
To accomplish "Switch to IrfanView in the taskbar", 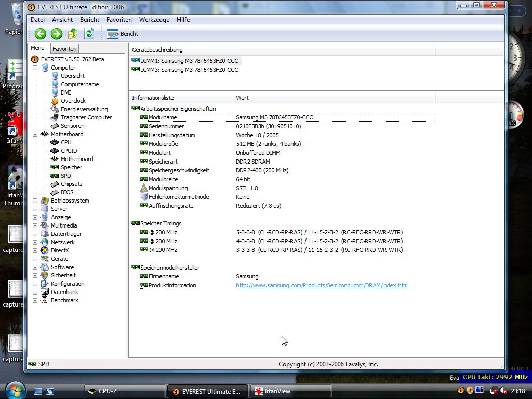I will (x=290, y=391).
